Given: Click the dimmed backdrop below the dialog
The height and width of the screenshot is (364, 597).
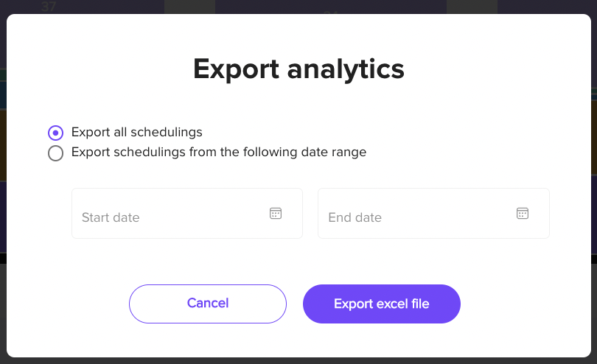Looking at the screenshot, I should click(x=298, y=361).
